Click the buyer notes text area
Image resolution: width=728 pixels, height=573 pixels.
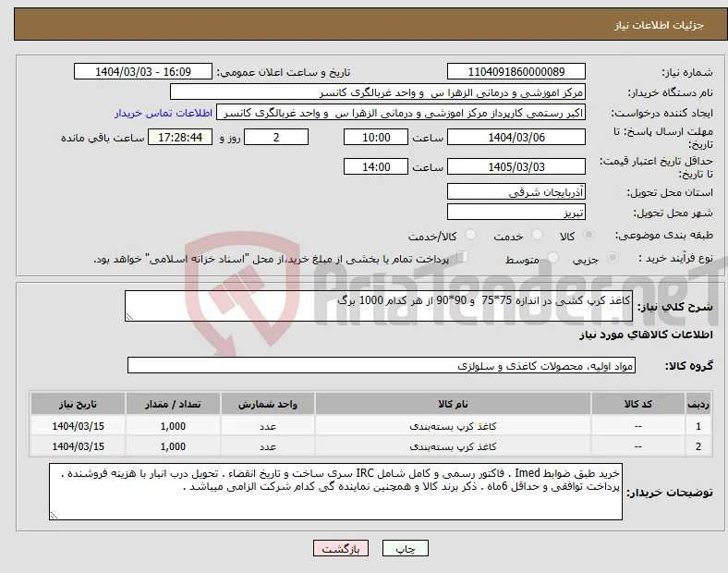pos(335,492)
